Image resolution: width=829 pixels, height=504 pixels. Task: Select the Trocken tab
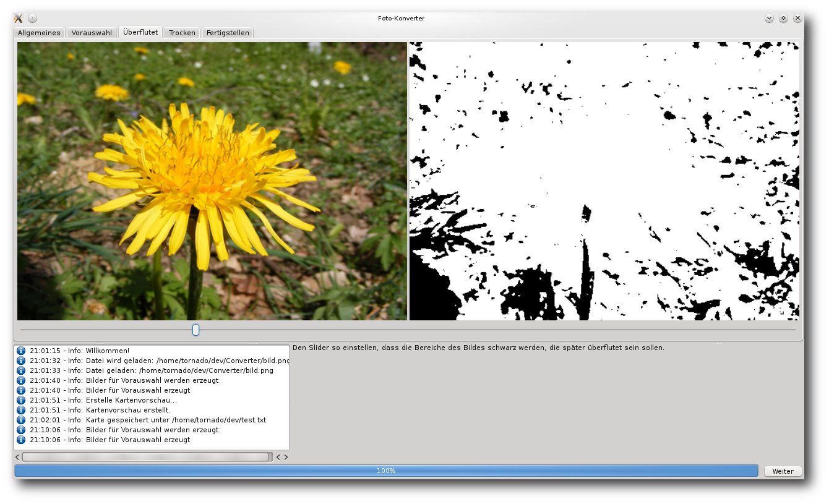point(182,33)
